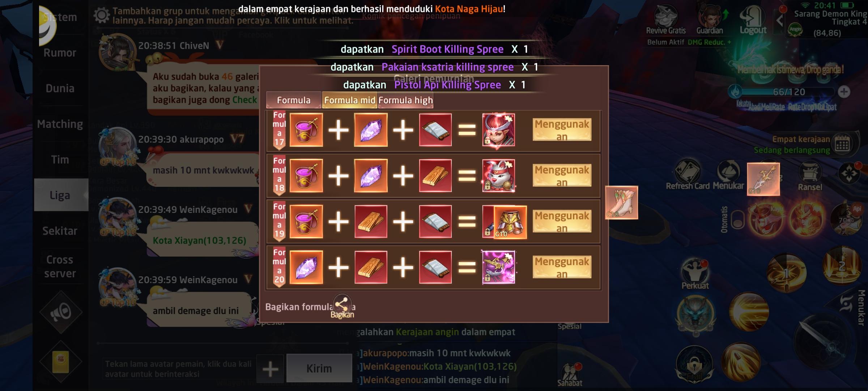Click the chat settings gear icon

click(x=101, y=15)
